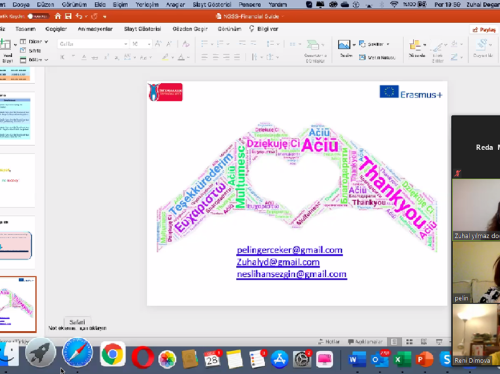Clear all formatting with the eraser A icon
The height and width of the screenshot is (374, 500).
point(186,44)
